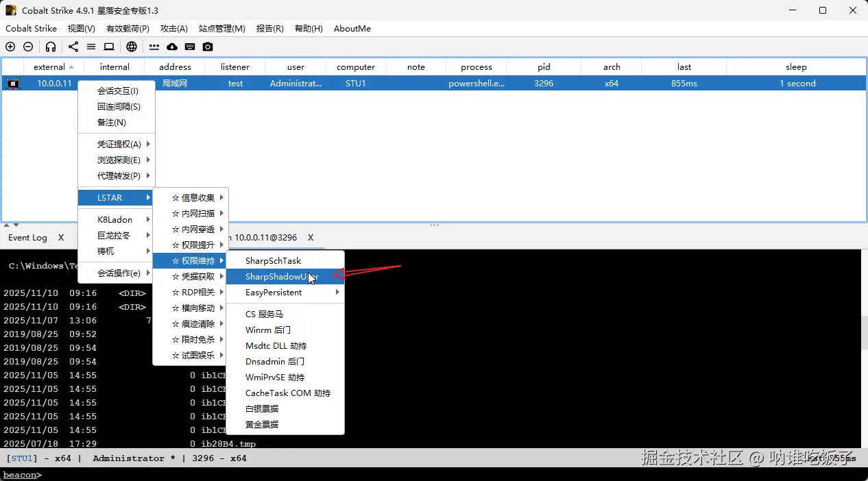
Task: Expand the 浏览探测(E) submenu
Action: [x=117, y=160]
